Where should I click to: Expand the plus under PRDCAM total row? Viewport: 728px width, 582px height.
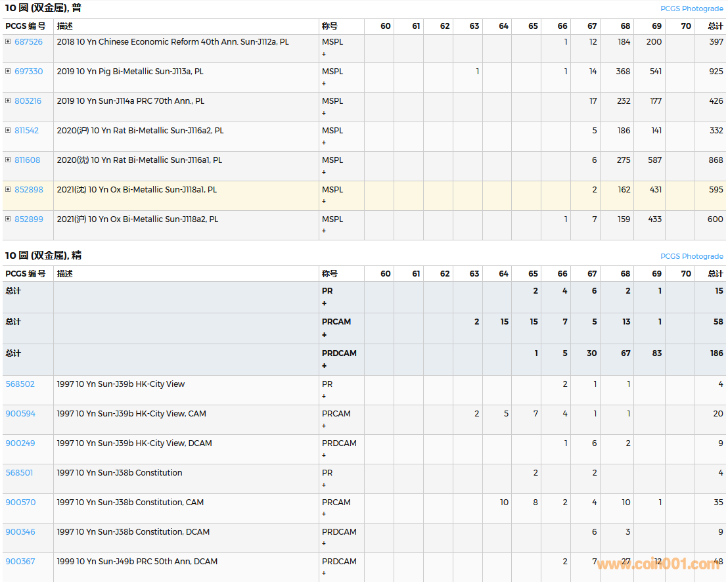pos(324,366)
